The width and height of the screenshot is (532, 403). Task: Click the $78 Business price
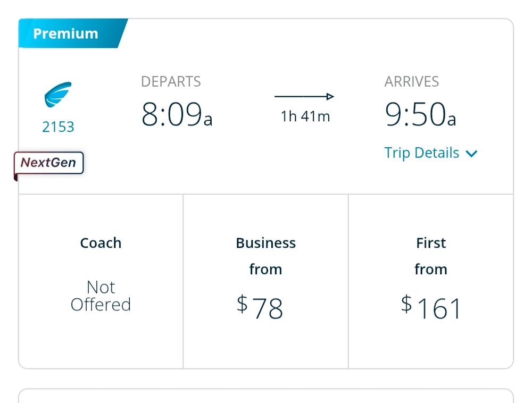(x=260, y=308)
